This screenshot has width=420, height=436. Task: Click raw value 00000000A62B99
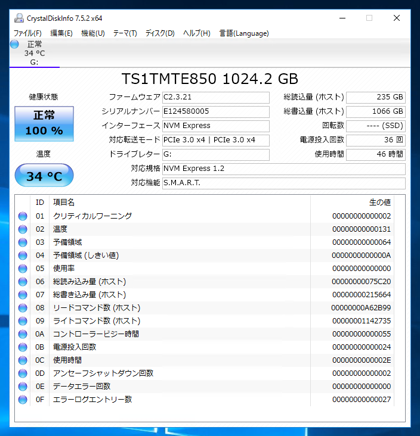[x=361, y=308]
